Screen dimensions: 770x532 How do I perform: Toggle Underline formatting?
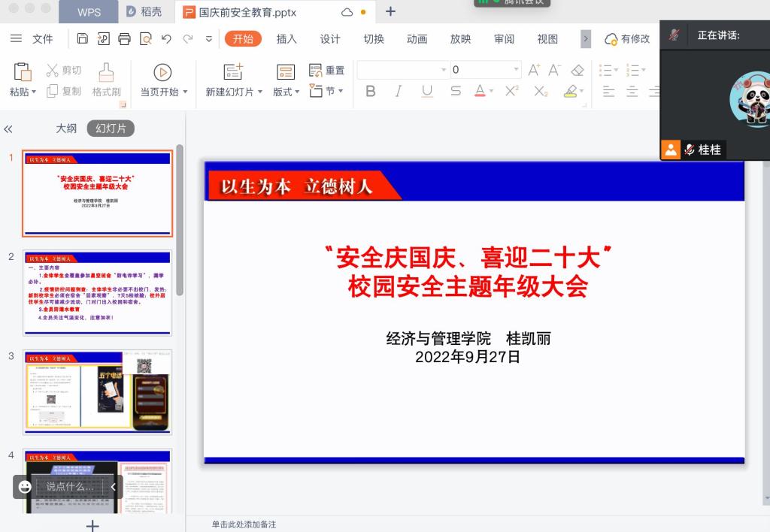tap(427, 92)
